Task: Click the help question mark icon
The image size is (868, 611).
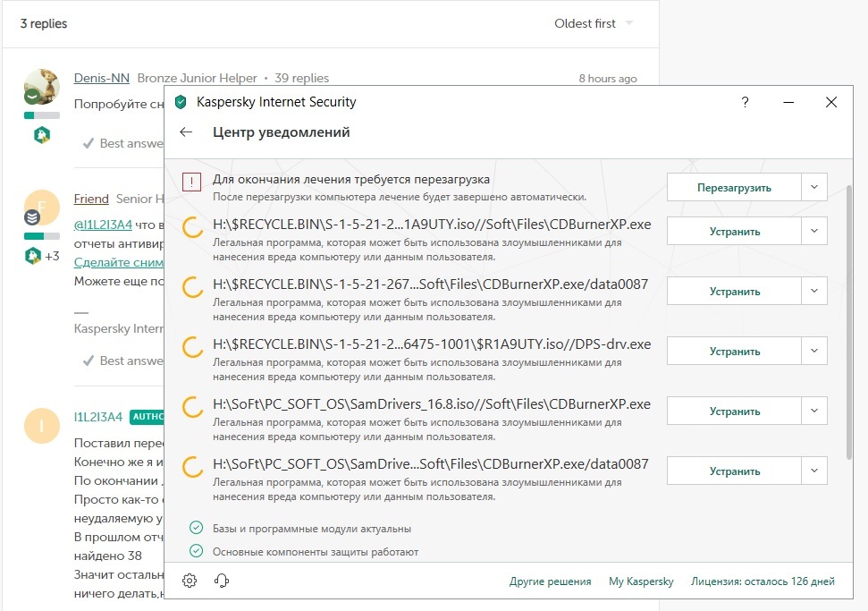Action: [x=746, y=103]
